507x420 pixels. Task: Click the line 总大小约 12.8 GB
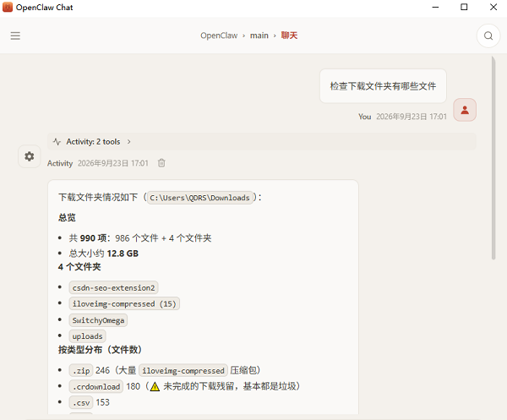(x=103, y=254)
